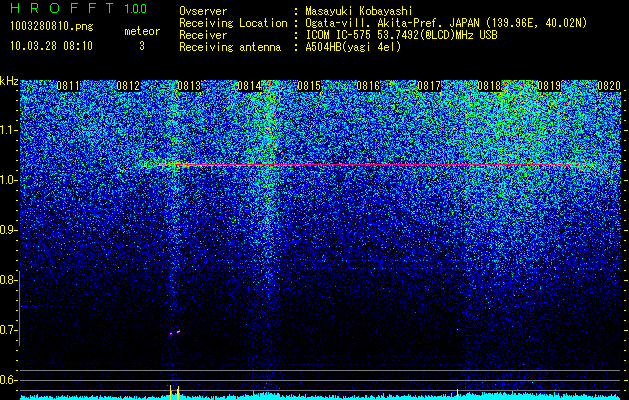Click the date stamp 10.03.28 08:10
The image size is (629, 400).
click(51, 46)
